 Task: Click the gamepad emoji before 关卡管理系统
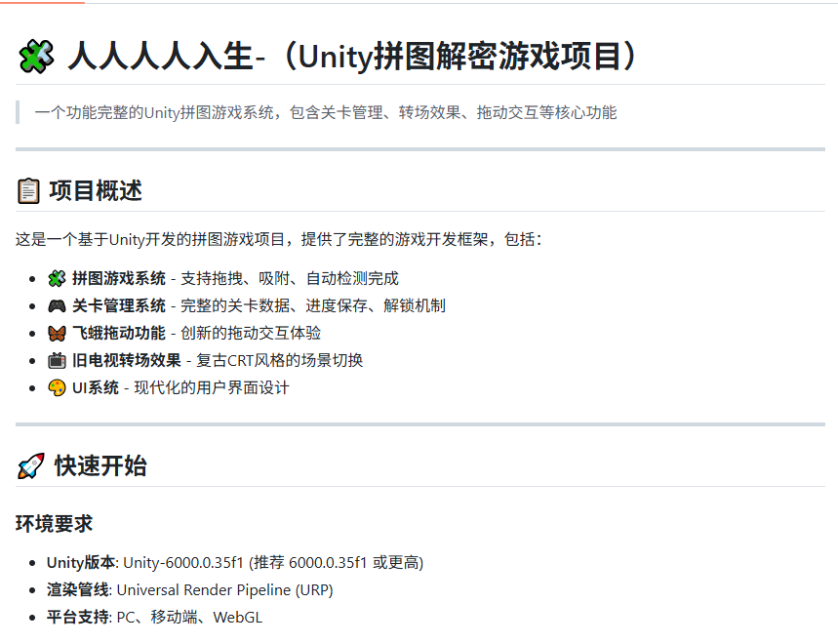pyautogui.click(x=57, y=305)
